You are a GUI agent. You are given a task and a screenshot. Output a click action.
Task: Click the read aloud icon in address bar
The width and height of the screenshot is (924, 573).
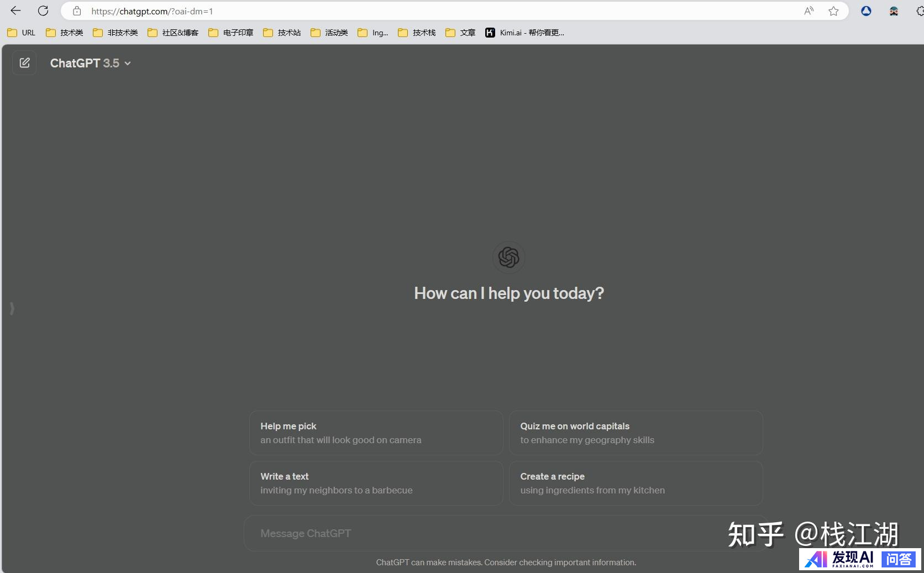pyautogui.click(x=809, y=11)
